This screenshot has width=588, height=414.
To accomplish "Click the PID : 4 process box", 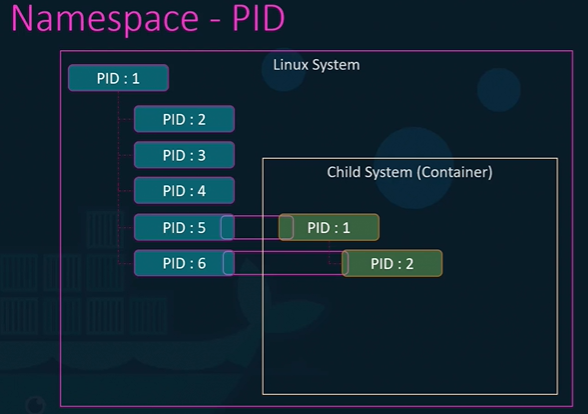I will pos(184,191).
